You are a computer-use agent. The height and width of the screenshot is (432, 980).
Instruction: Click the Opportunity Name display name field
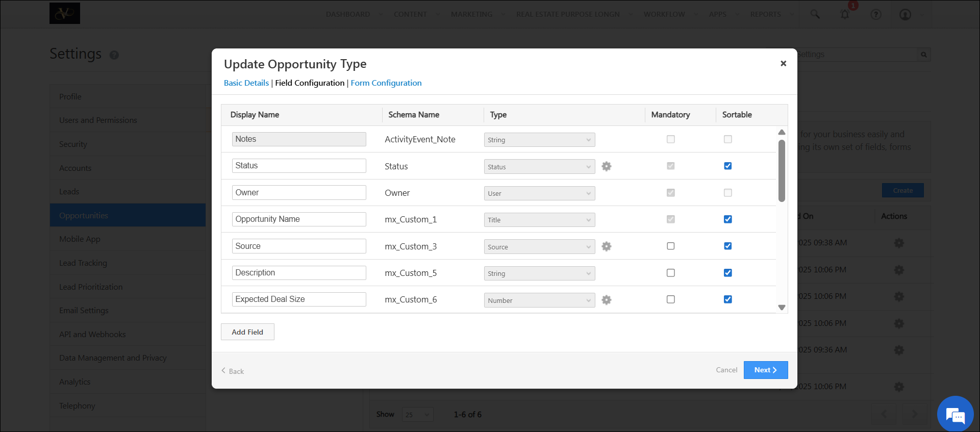click(x=299, y=219)
